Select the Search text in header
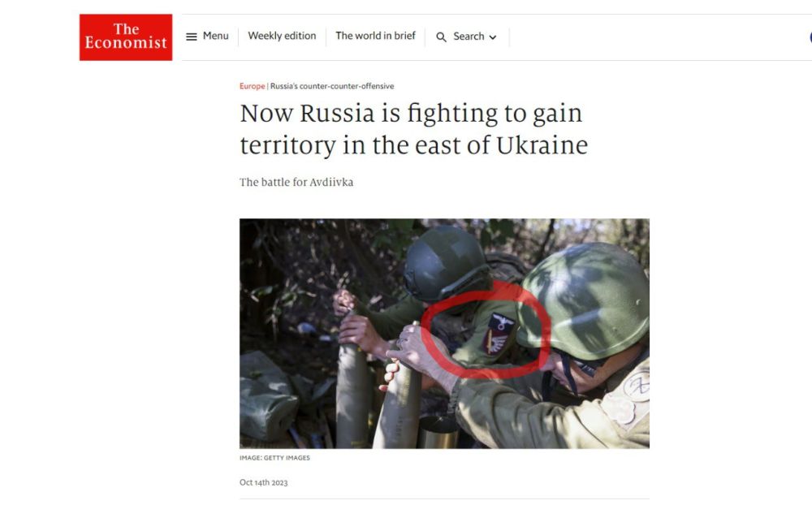This screenshot has height=505, width=812. (x=469, y=37)
